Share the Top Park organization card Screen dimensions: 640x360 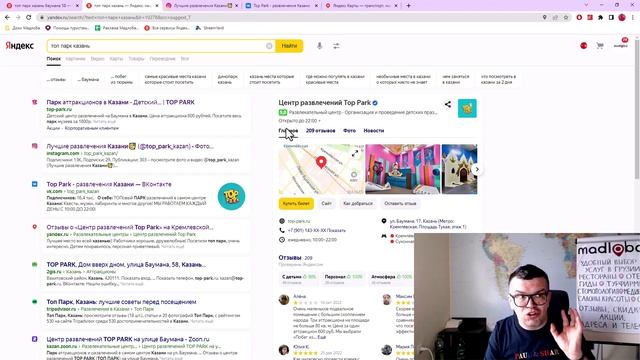448,104
